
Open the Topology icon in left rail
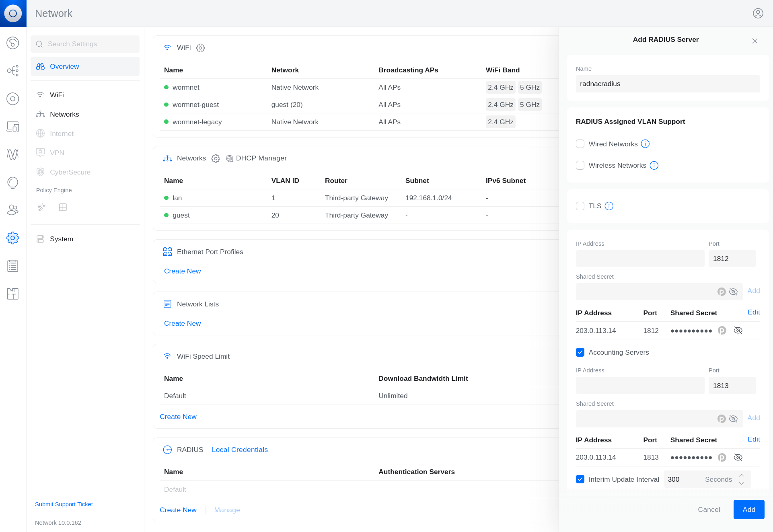(x=13, y=71)
